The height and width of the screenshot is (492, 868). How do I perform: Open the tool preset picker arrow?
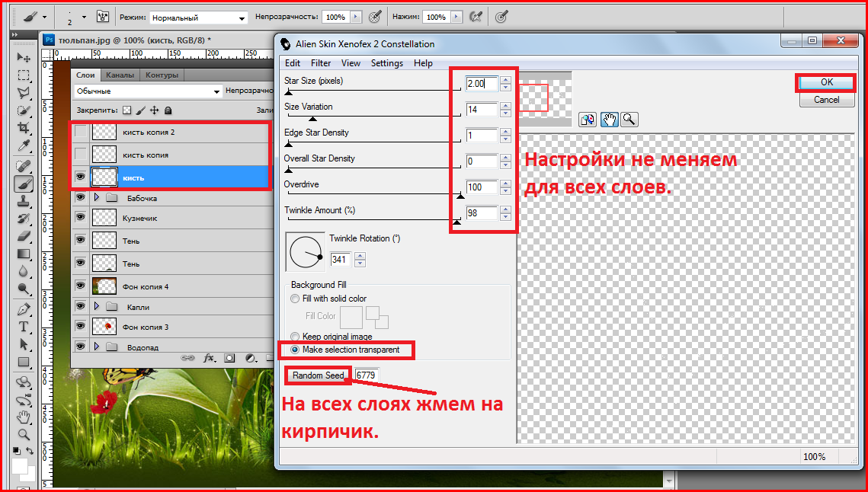click(x=43, y=18)
